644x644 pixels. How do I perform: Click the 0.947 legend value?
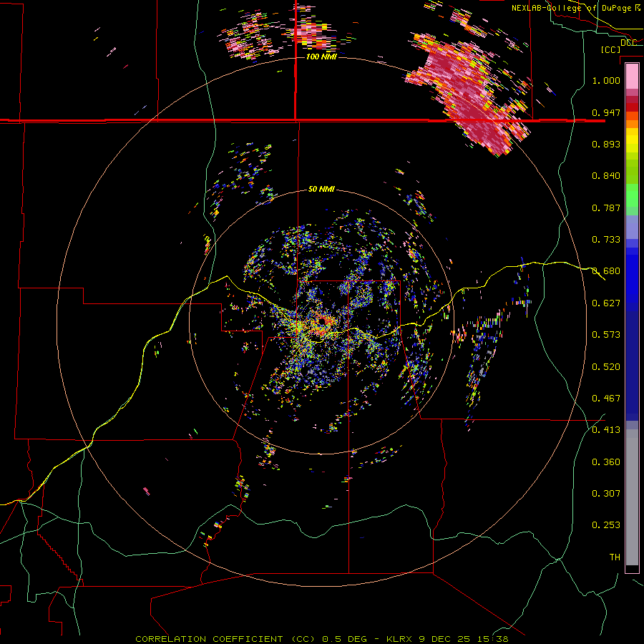coord(606,112)
